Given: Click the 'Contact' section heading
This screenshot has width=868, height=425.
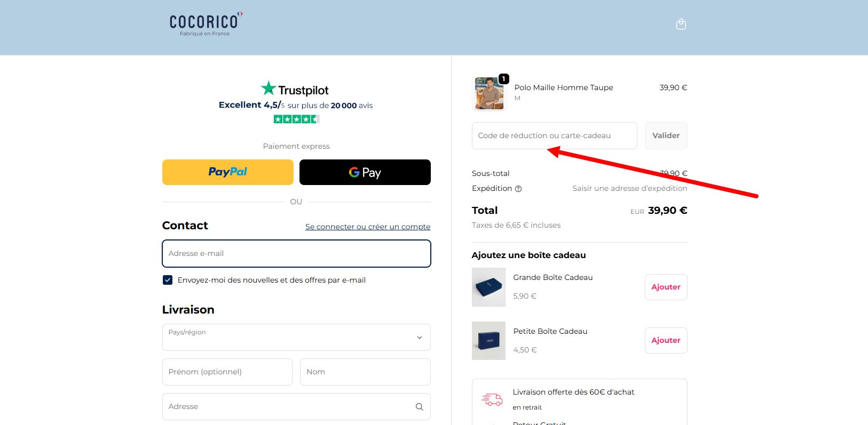Looking at the screenshot, I should (185, 226).
